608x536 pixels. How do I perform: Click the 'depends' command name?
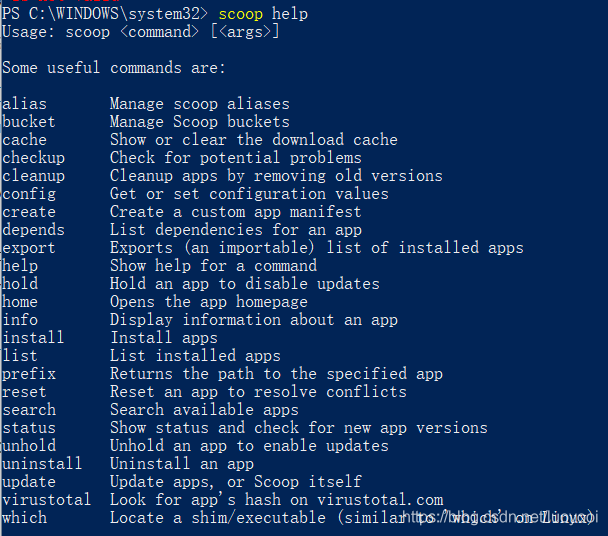(x=33, y=230)
